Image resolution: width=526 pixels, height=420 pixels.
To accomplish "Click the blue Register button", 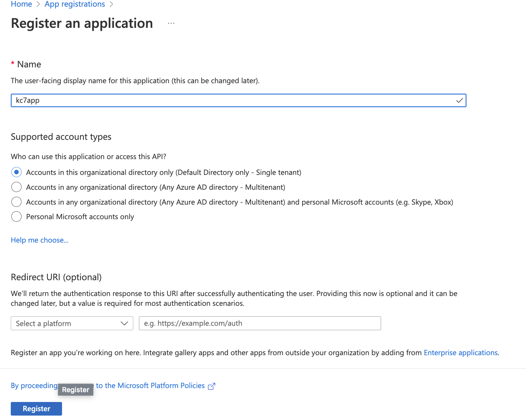I will [x=36, y=409].
